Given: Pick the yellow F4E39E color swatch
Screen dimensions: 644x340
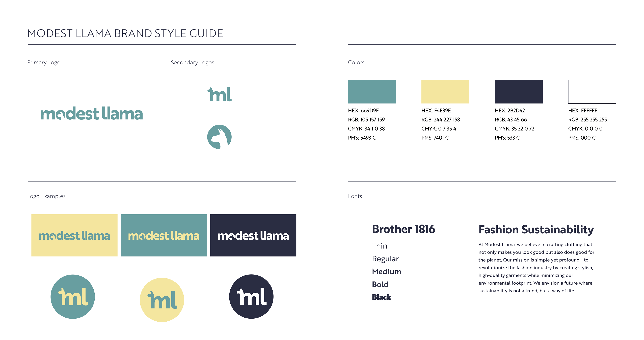Looking at the screenshot, I should coord(445,92).
